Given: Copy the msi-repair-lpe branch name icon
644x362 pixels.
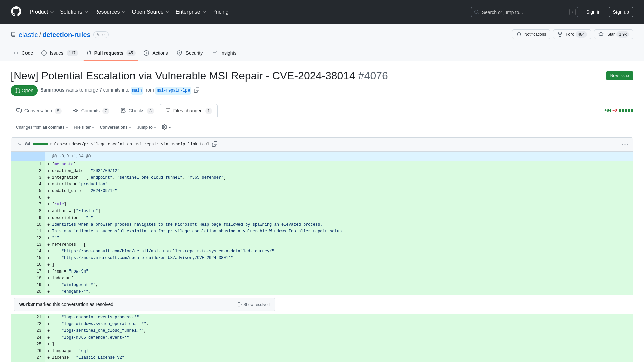Looking at the screenshot, I should coord(197,90).
